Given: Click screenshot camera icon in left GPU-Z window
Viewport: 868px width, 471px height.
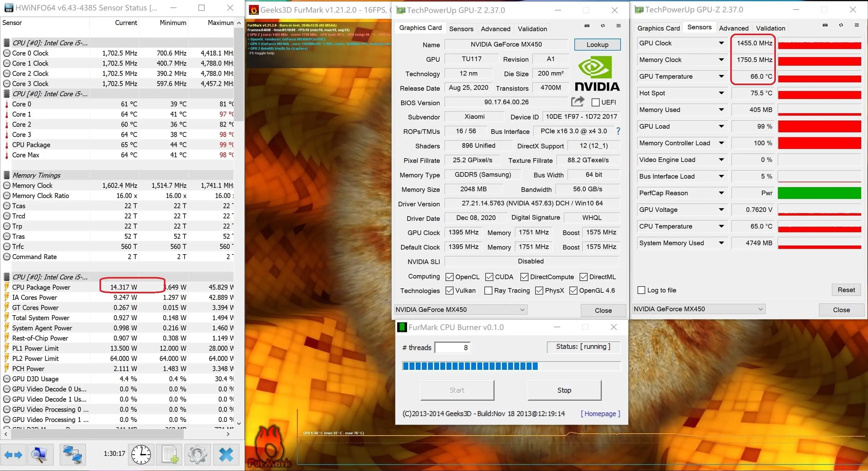Looking at the screenshot, I should click(x=587, y=26).
